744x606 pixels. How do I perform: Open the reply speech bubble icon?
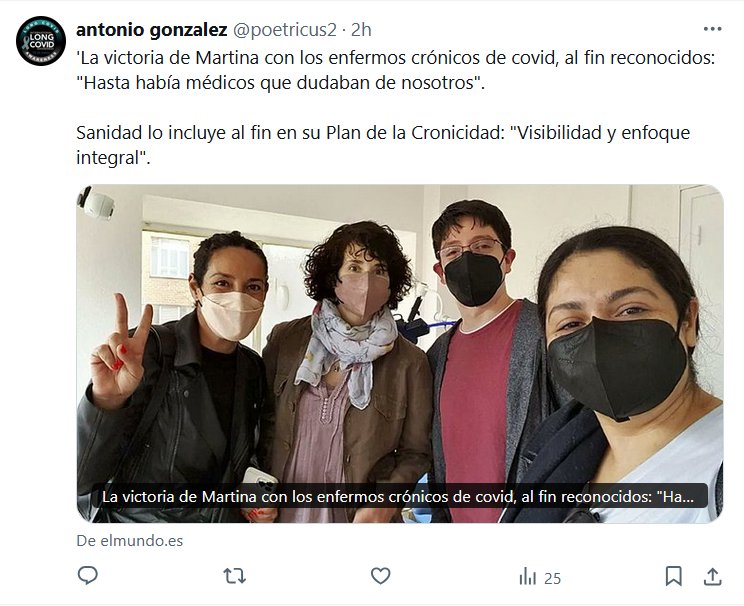point(88,576)
